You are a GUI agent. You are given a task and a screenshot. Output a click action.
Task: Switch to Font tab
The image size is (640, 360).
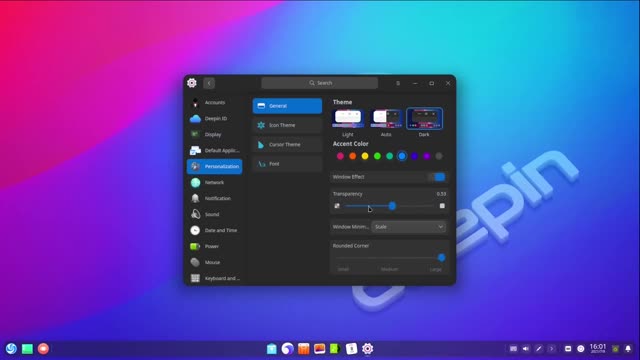pos(287,164)
